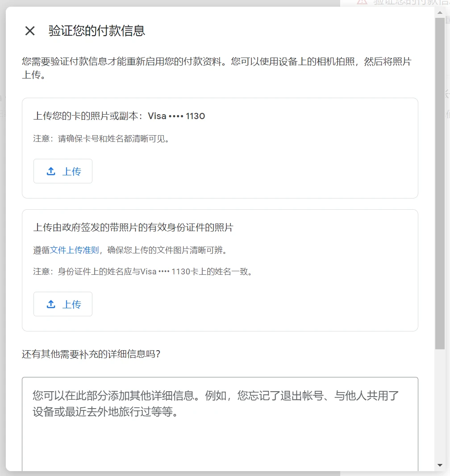Click the upload arrow icon for the Visa card photo
The height and width of the screenshot is (476, 450).
click(x=51, y=171)
